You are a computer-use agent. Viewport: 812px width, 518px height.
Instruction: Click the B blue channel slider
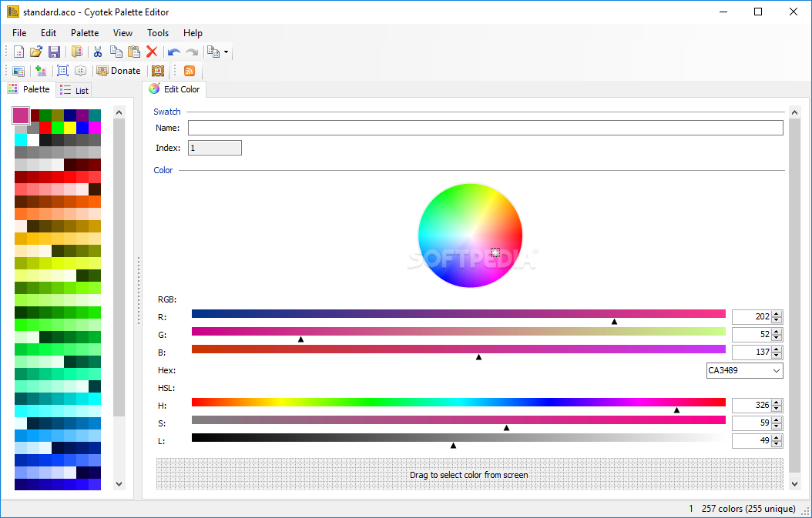pyautogui.click(x=458, y=349)
